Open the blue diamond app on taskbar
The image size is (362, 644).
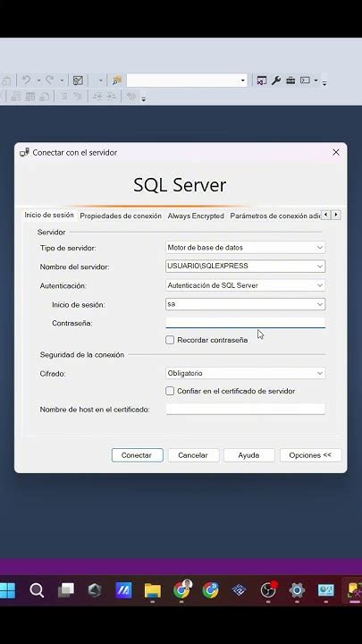click(240, 590)
